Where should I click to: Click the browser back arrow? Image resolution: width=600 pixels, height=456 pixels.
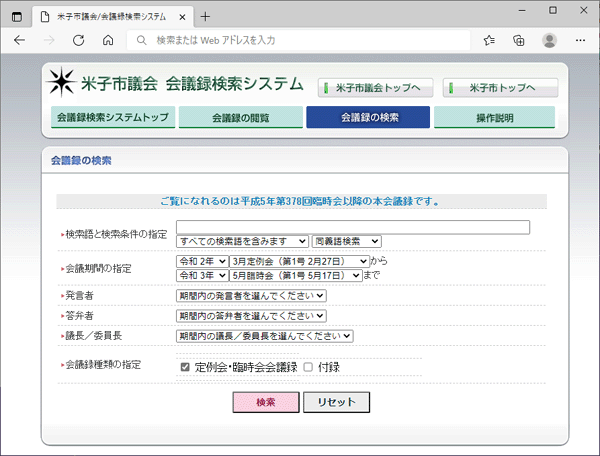pyautogui.click(x=19, y=40)
